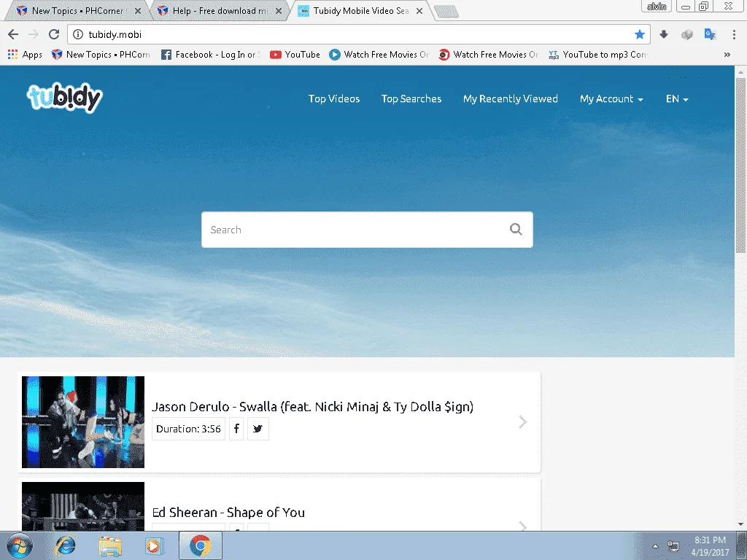
Task: Click the Tubidy logo
Action: coord(64,98)
